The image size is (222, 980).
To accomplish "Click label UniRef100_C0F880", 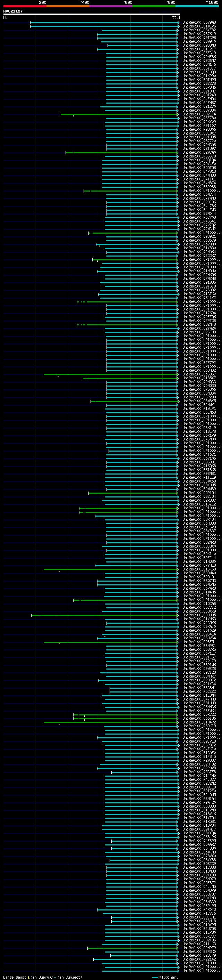I will (x=199, y=848).
